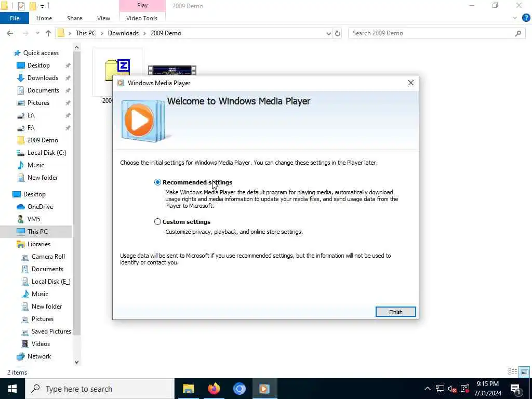Image resolution: width=532 pixels, height=399 pixels.
Task: Click the taskbar search box
Action: click(x=99, y=389)
